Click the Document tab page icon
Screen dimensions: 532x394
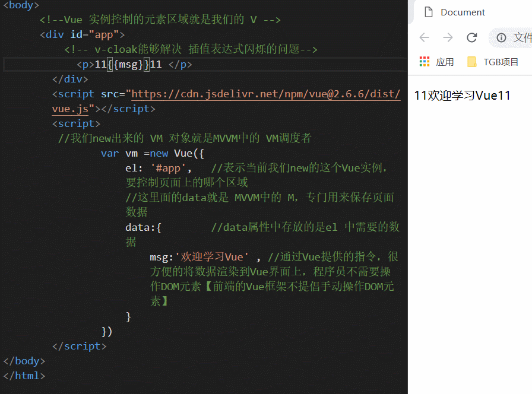coord(429,12)
